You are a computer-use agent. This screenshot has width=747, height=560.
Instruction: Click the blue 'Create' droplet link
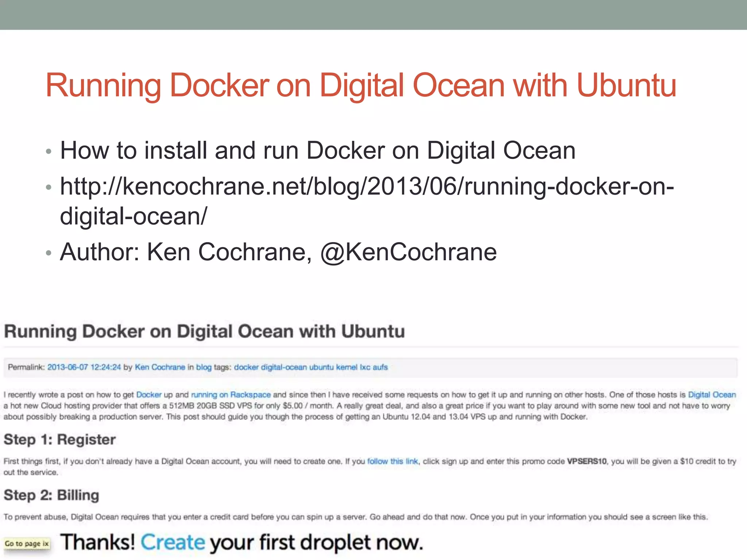[173, 542]
